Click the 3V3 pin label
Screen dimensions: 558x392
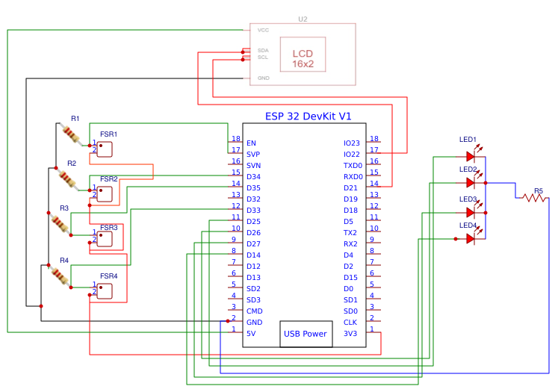point(350,334)
